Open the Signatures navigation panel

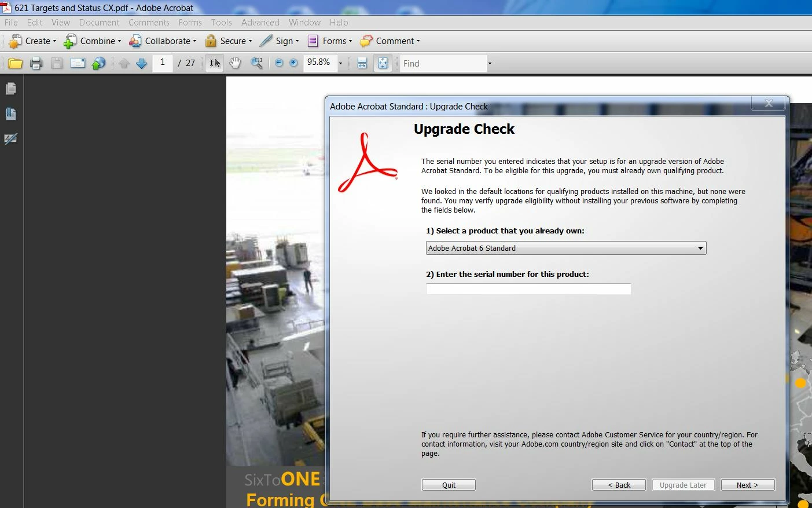click(x=11, y=138)
